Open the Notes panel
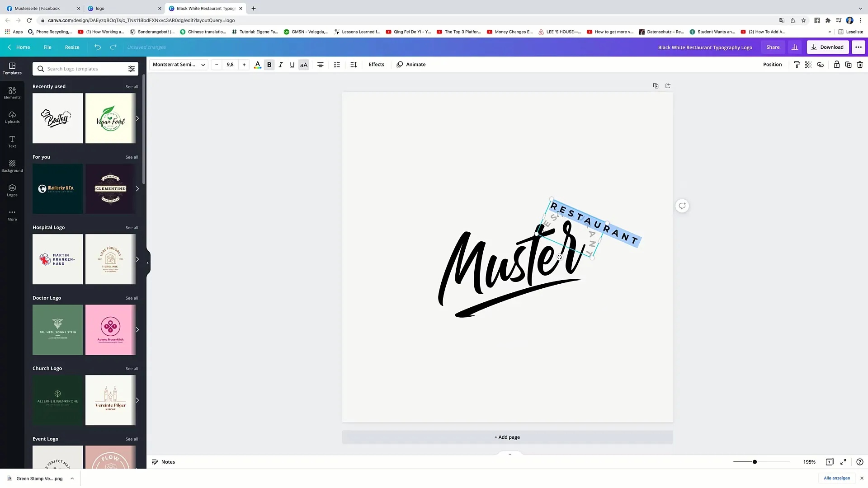This screenshot has height=488, width=868. point(163,462)
